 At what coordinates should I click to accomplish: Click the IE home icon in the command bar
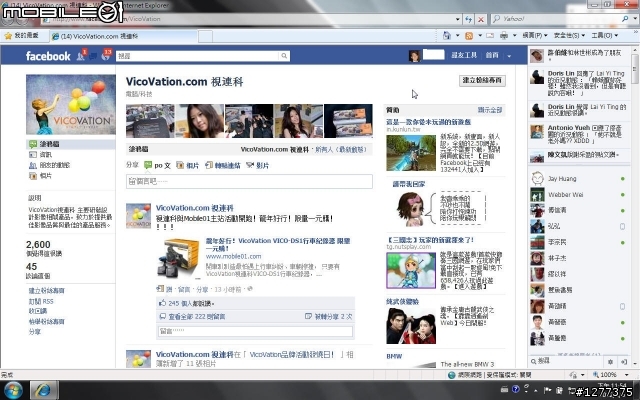(x=447, y=36)
